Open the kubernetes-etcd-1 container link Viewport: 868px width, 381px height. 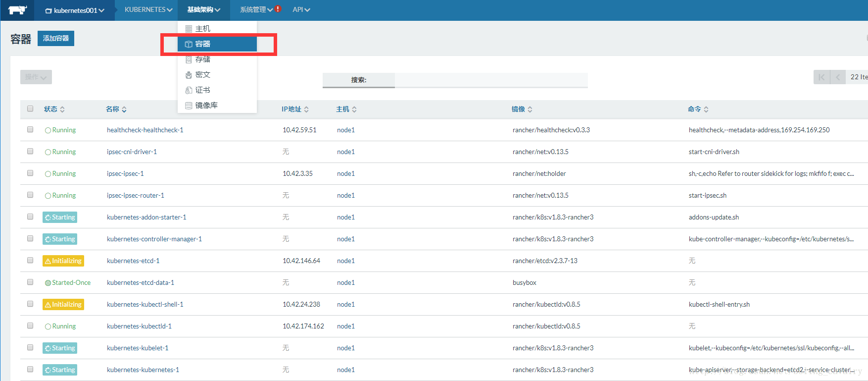pyautogui.click(x=133, y=261)
